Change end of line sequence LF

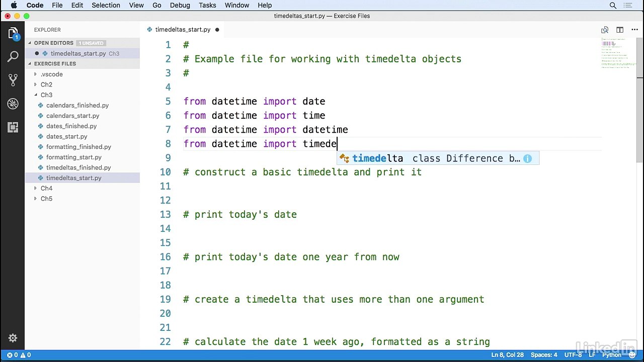(592, 355)
